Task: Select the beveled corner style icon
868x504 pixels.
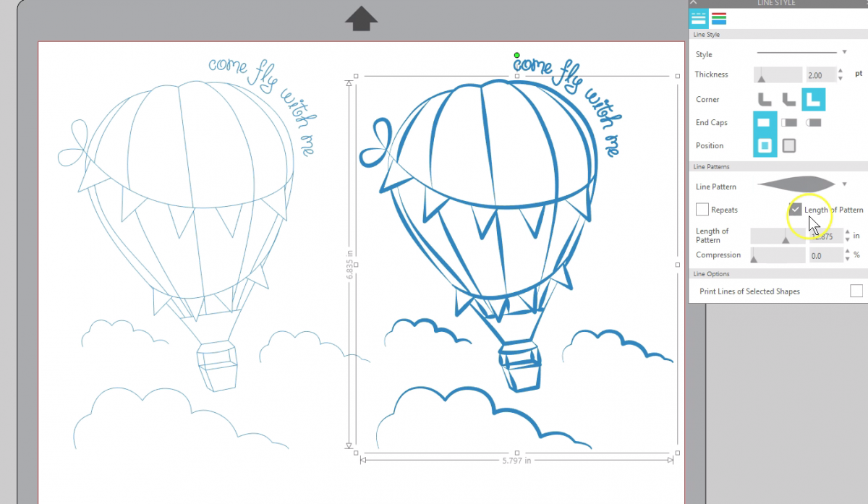Action: (788, 99)
